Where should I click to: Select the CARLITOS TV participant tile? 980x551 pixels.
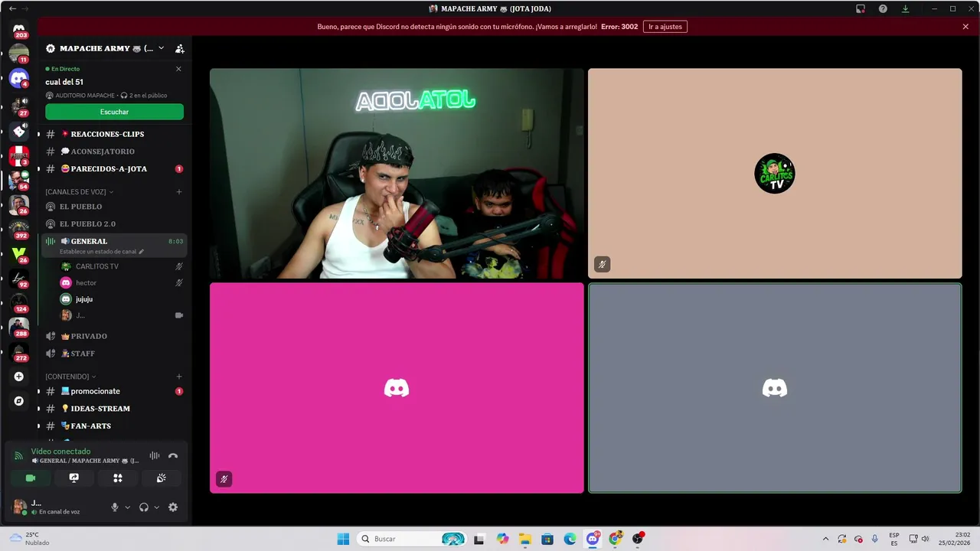point(775,174)
